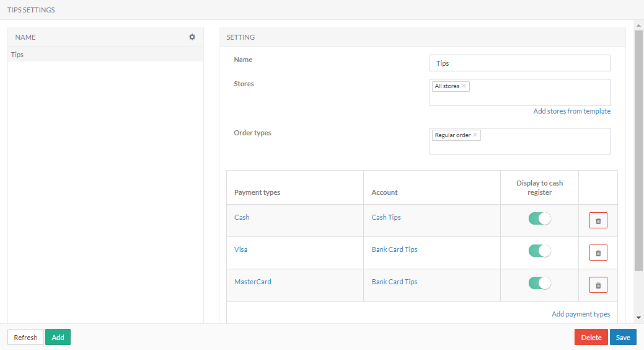Click the Add payment types link
Viewport: 644px width, 350px height.
tap(581, 314)
